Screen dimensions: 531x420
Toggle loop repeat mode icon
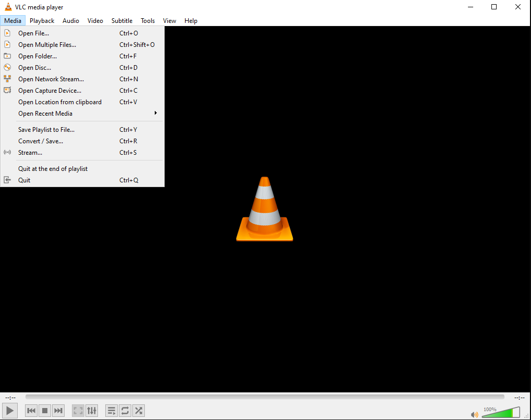(x=125, y=411)
